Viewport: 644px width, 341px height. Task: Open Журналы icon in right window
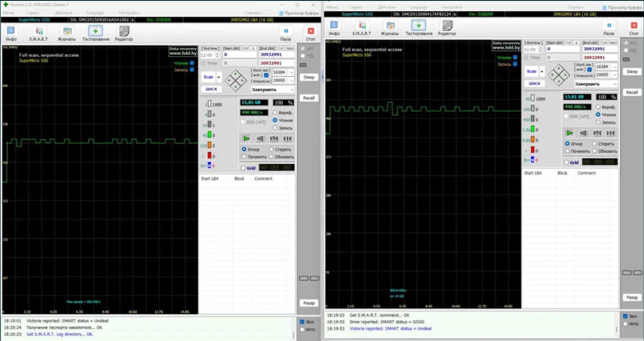click(x=390, y=28)
